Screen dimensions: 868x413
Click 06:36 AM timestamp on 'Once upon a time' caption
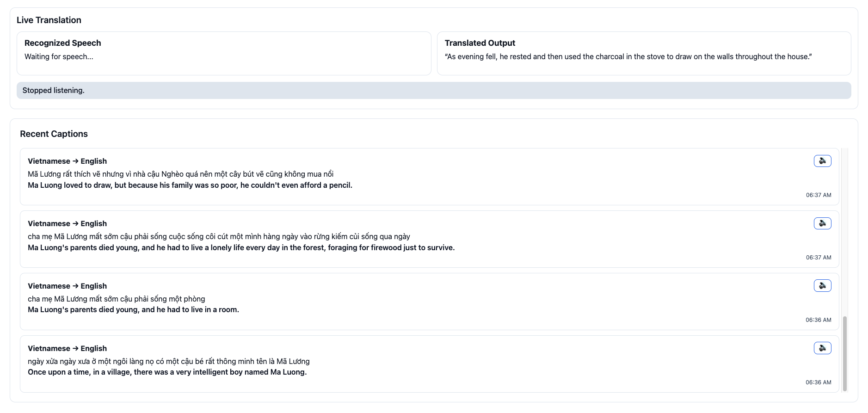pyautogui.click(x=818, y=382)
